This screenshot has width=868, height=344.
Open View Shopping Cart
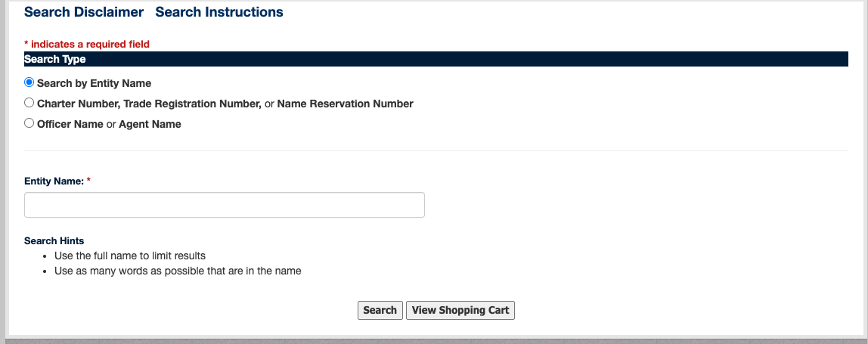[460, 310]
